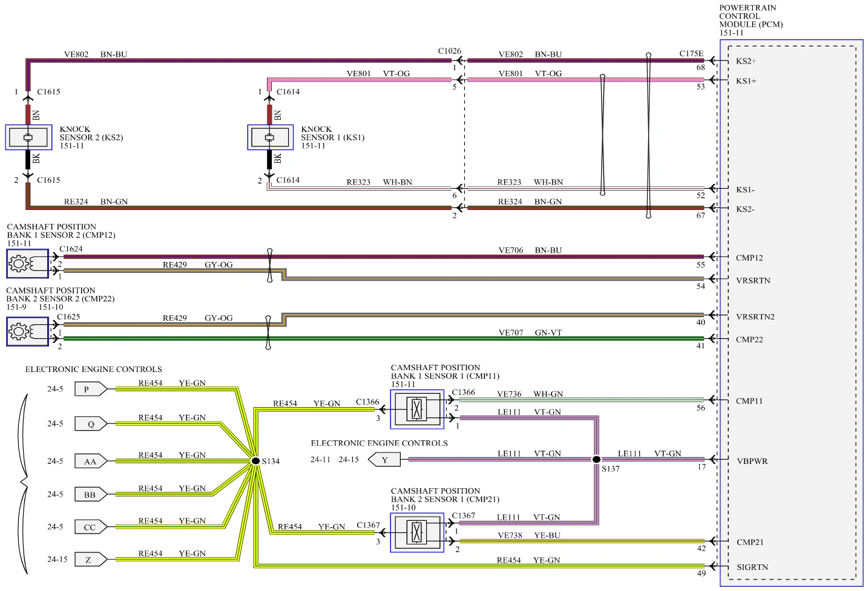Screen dimensions: 868x591
Task: Select off-page connector AA
Action: pos(91,461)
